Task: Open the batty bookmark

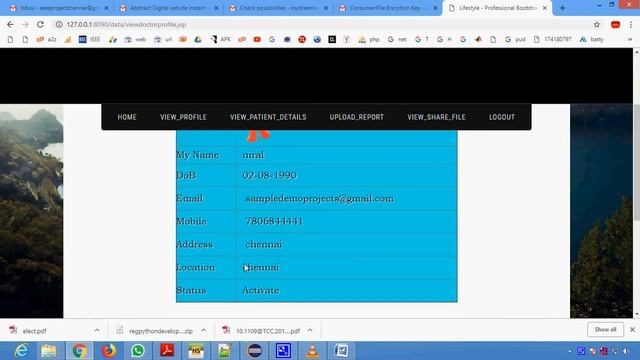Action: click(591, 39)
